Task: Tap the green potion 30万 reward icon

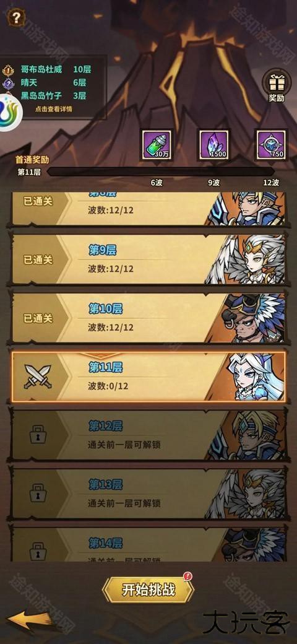Action: click(157, 144)
